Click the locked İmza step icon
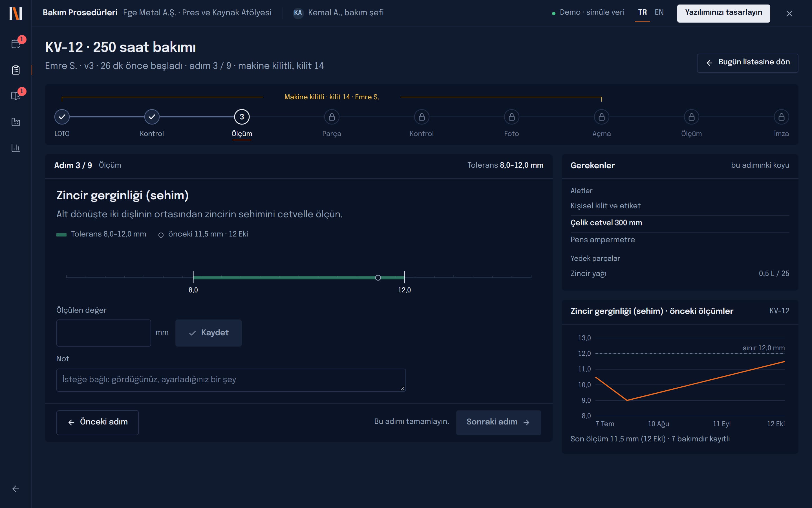Screen dimensions: 812x508 (x=782, y=117)
